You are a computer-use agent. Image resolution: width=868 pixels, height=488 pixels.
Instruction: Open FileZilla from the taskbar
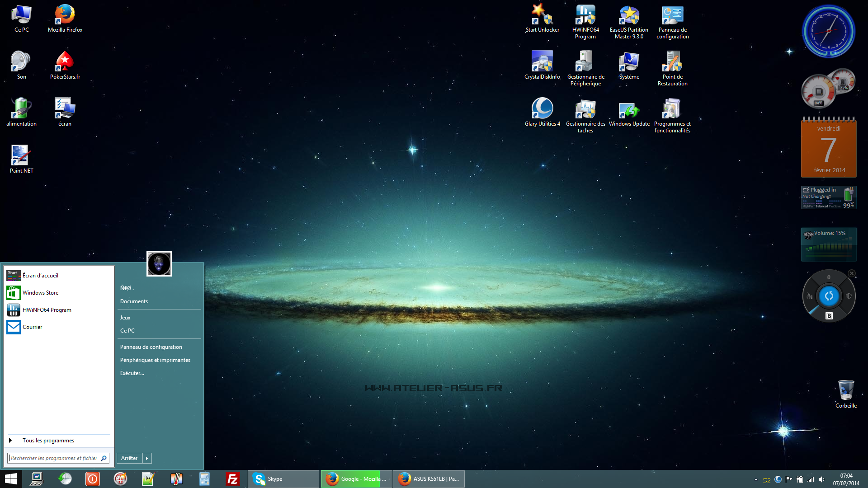click(x=232, y=479)
